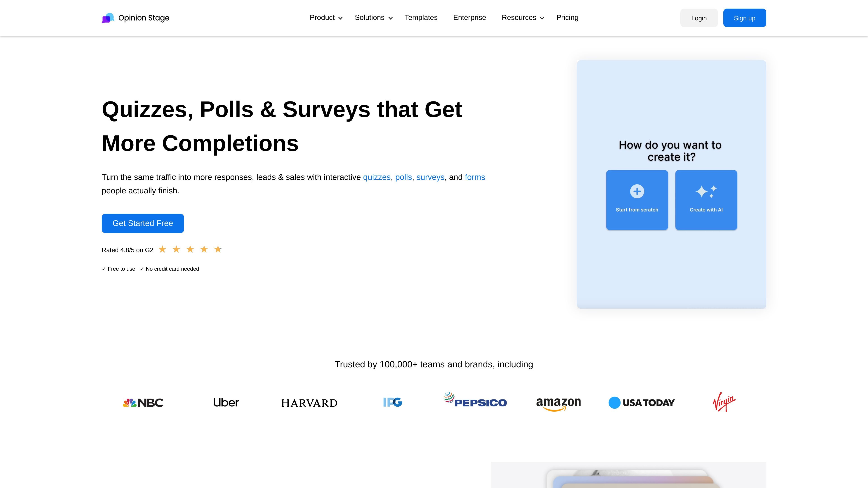
Task: Go to the Enterprise page
Action: tap(469, 18)
